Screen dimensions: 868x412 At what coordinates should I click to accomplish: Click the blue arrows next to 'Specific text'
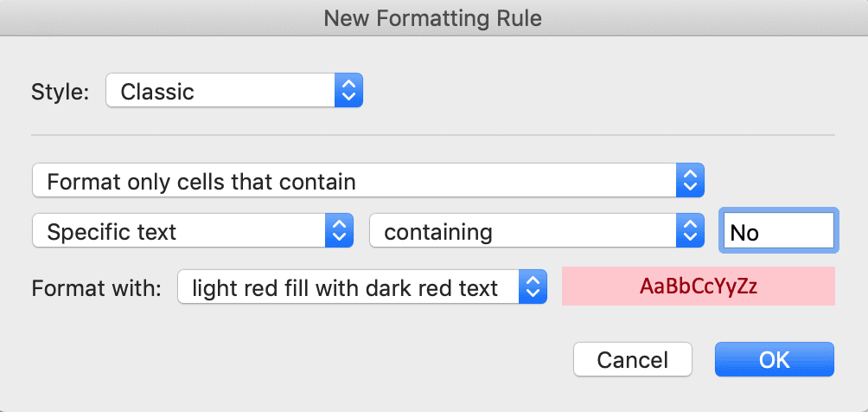point(339,232)
